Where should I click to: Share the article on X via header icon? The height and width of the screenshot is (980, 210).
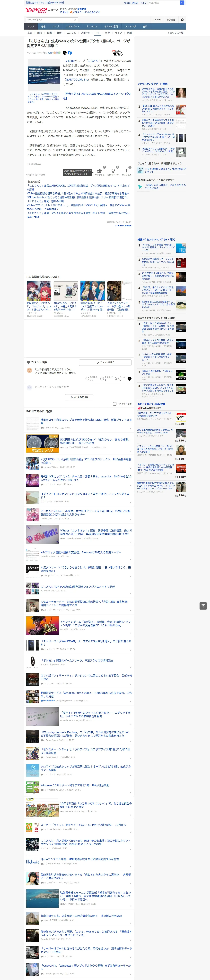pyautogui.click(x=64, y=53)
